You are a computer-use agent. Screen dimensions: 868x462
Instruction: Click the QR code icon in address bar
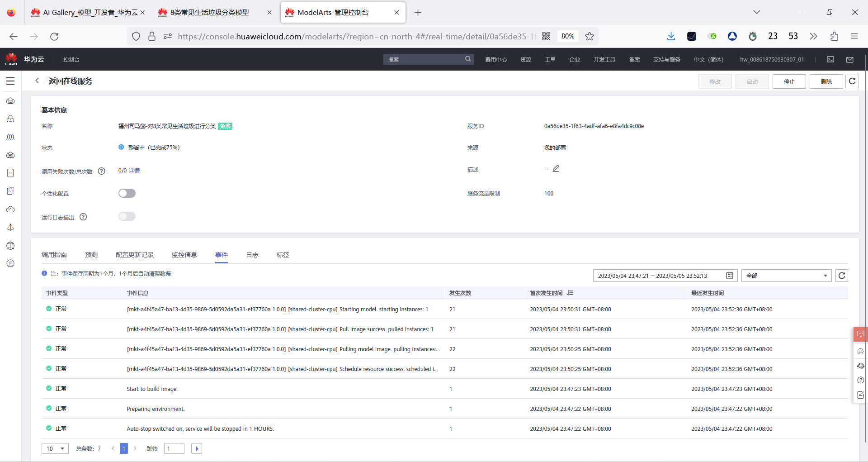point(546,36)
